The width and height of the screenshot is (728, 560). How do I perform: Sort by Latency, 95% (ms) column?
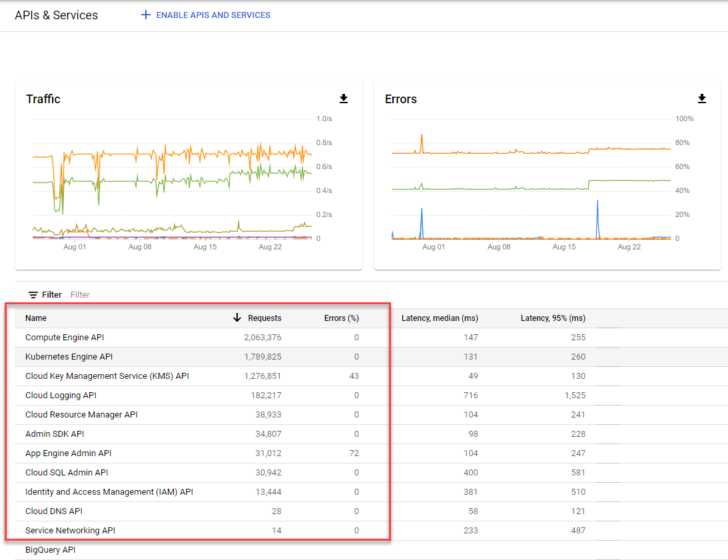tap(553, 318)
